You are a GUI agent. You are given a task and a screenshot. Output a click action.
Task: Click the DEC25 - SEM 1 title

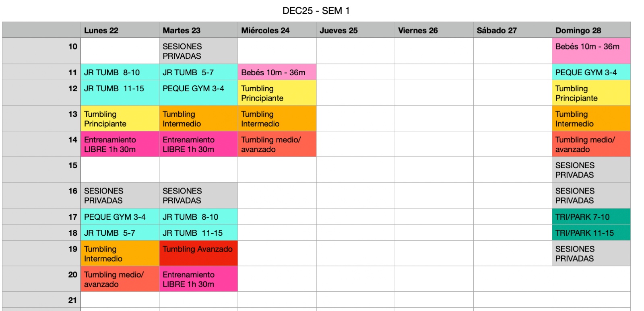tap(316, 11)
